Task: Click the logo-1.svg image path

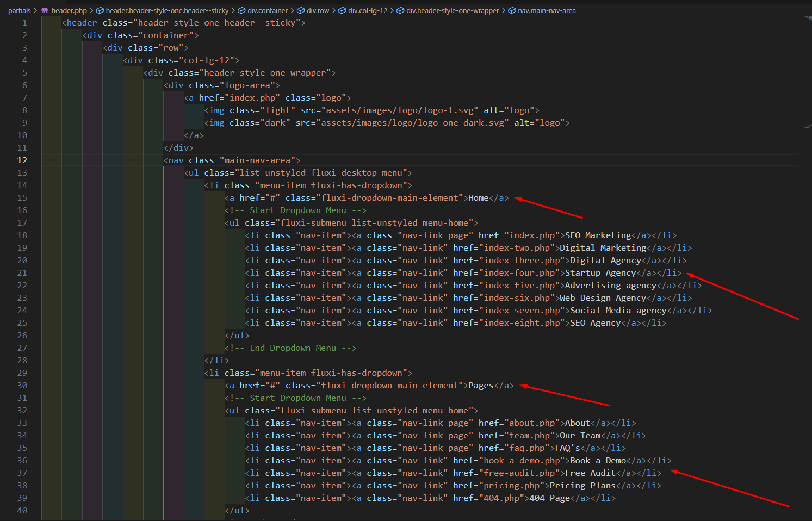Action: coord(399,110)
